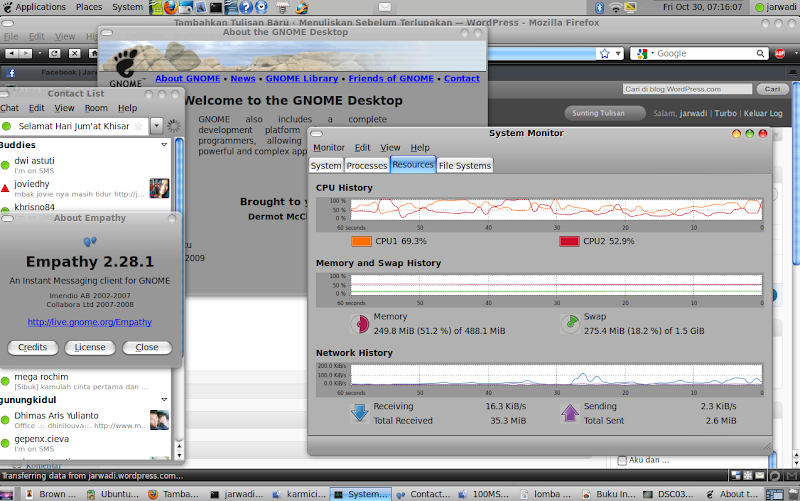Viewport: 800px width, 501px height.
Task: Click the mail envelope icon in top panel
Action: [x=385, y=7]
